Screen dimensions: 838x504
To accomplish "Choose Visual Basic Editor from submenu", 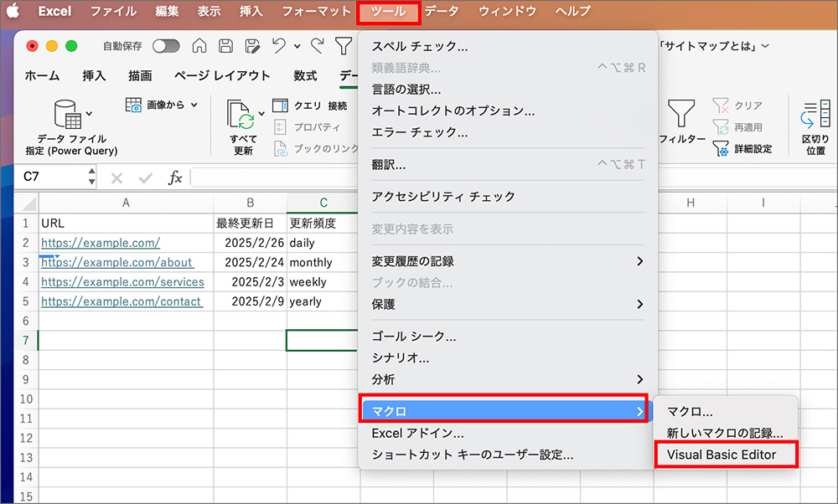I will (722, 455).
